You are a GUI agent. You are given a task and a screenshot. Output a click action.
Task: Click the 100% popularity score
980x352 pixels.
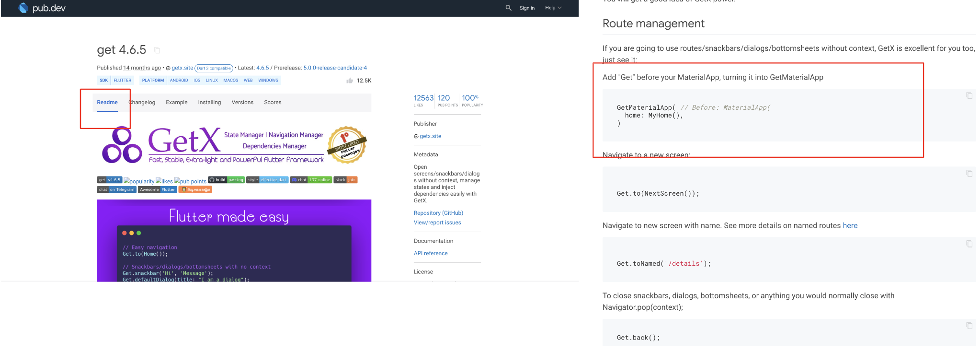pos(472,100)
